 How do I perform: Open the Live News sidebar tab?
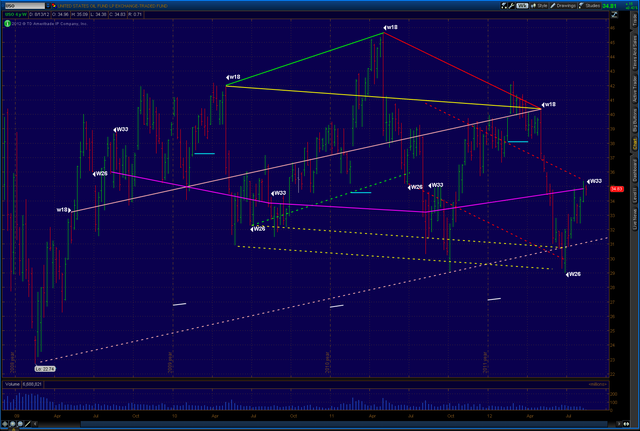[635, 219]
